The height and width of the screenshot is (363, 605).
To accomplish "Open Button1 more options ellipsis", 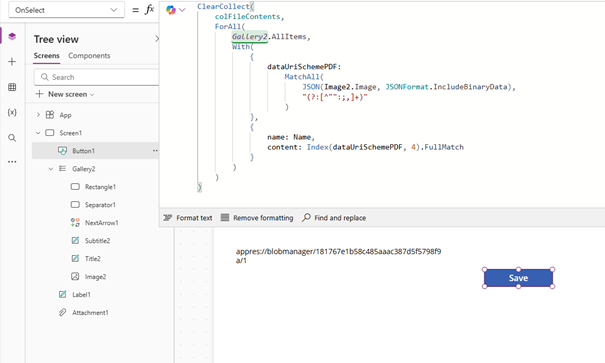I will [155, 151].
